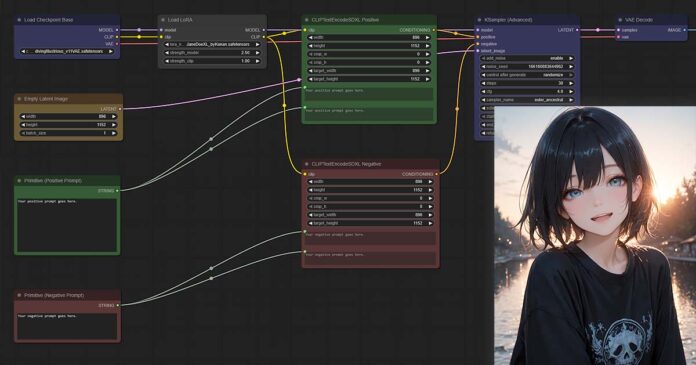This screenshot has height=365, width=696.
Task: Increase target_height in CLIPTextEncodeSDXL Negative with right arrow
Action: 430,223
